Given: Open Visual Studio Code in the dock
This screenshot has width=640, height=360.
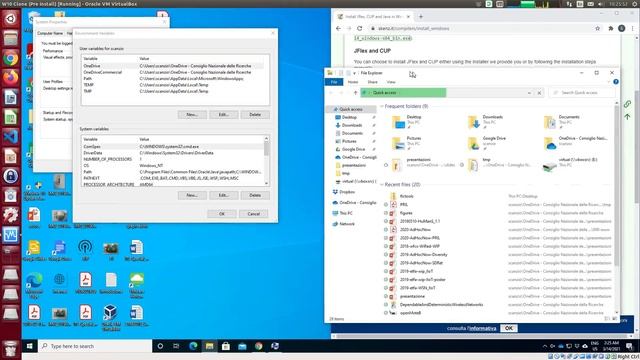Looking at the screenshot, I should (11, 136).
